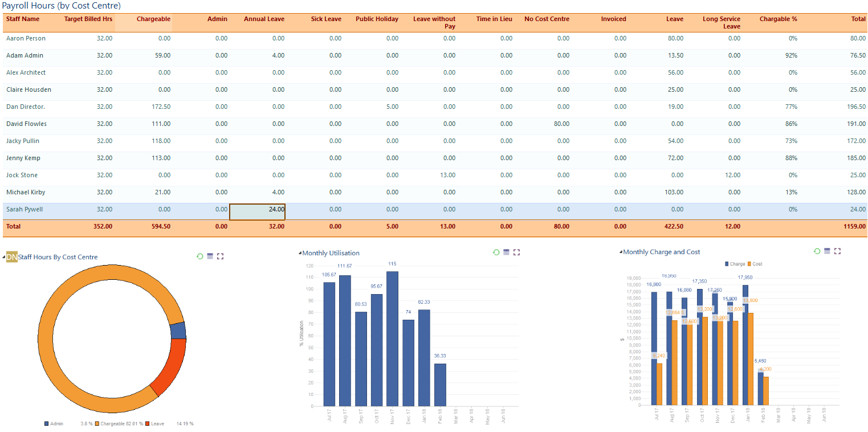This screenshot has height=432, width=868.
Task: Open grid view of Staff Hours By Cost Centre
Action: tap(209, 256)
